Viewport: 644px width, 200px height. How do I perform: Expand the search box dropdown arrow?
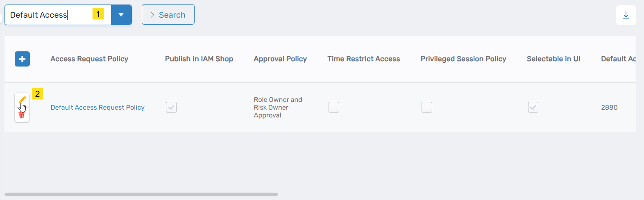121,15
